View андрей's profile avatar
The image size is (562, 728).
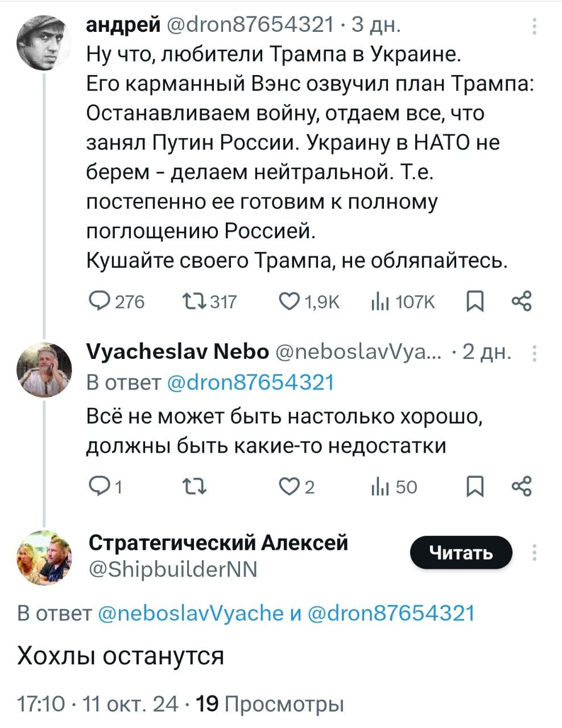coord(41,42)
